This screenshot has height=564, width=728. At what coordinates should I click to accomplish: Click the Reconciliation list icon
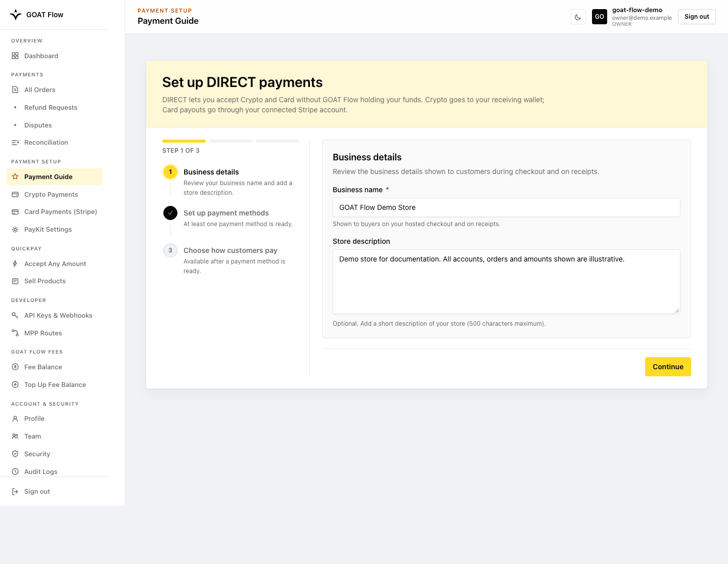click(x=15, y=143)
